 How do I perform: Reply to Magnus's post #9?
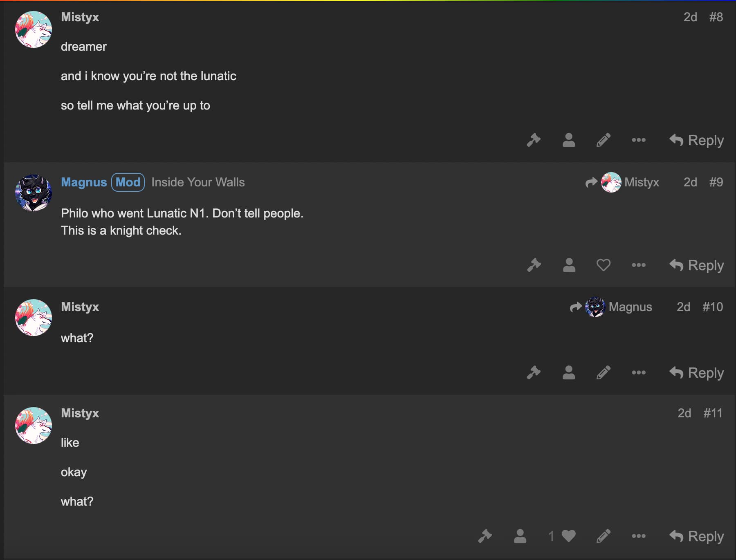[x=696, y=265]
